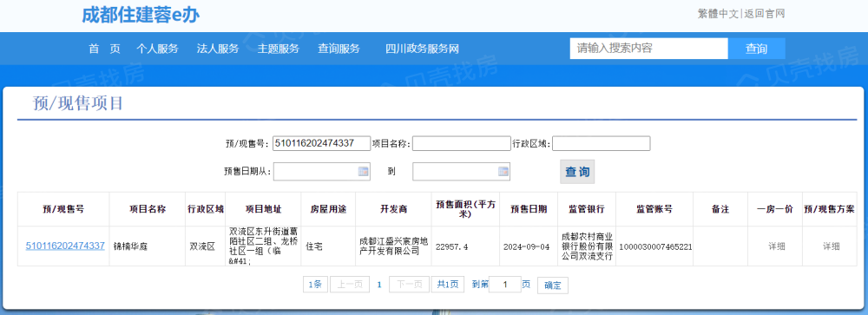Image resolution: width=868 pixels, height=315 pixels.
Task: Click the 预/现售号 column header
Action: pyautogui.click(x=63, y=209)
